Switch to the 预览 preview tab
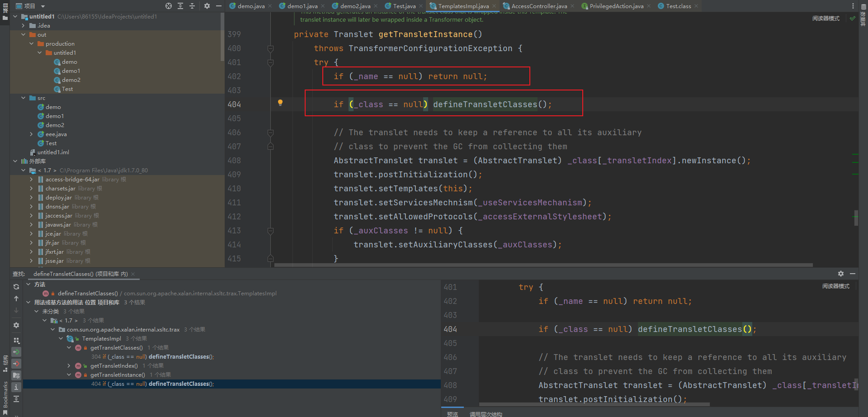 [453, 414]
